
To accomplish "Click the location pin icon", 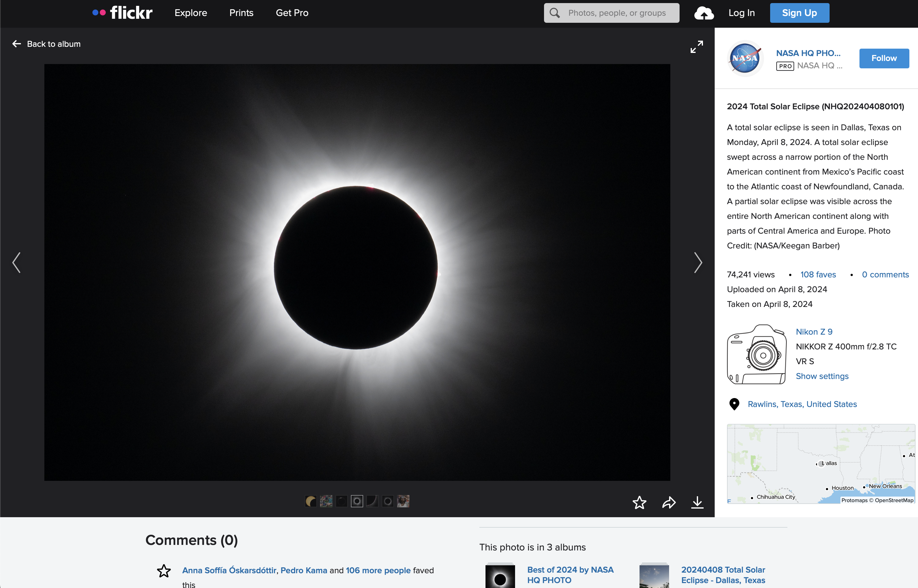I will pyautogui.click(x=734, y=404).
